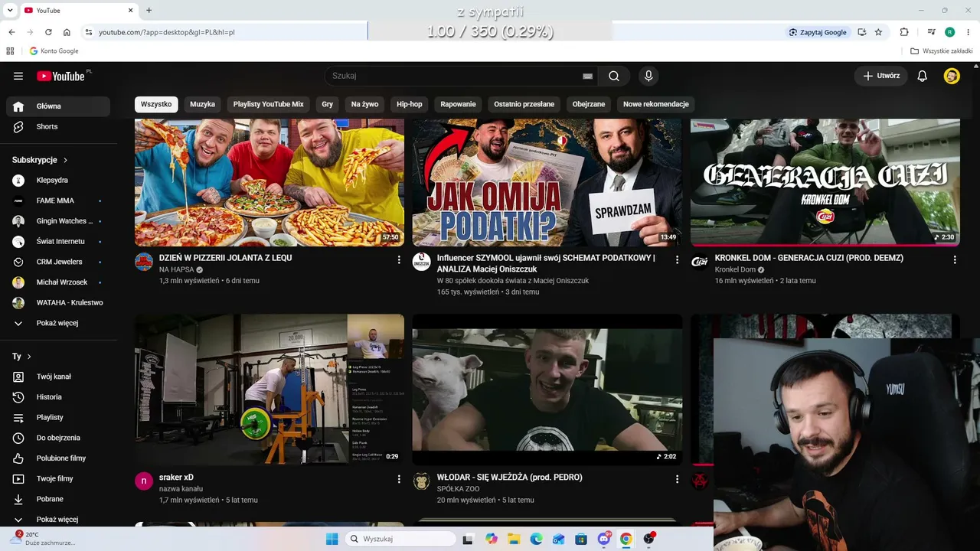Open the Do obejrzenia list
This screenshot has height=551, width=980.
click(58, 438)
